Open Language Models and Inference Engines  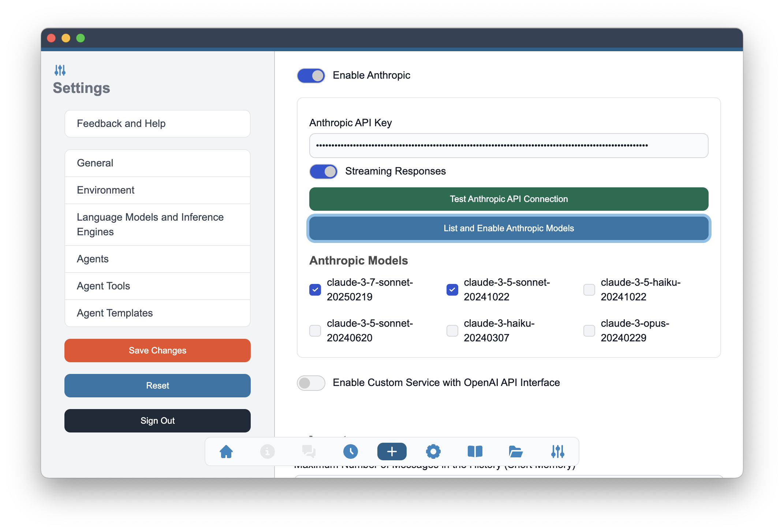(x=157, y=225)
